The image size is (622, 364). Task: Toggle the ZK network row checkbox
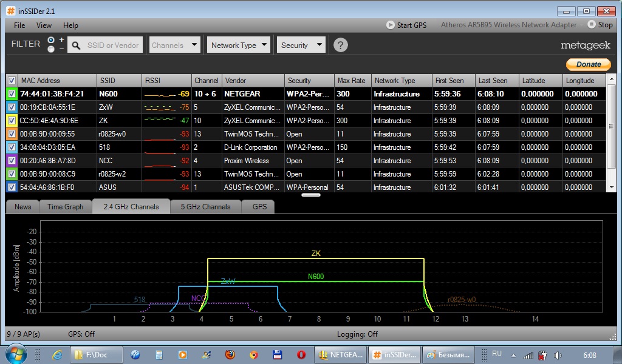12,121
